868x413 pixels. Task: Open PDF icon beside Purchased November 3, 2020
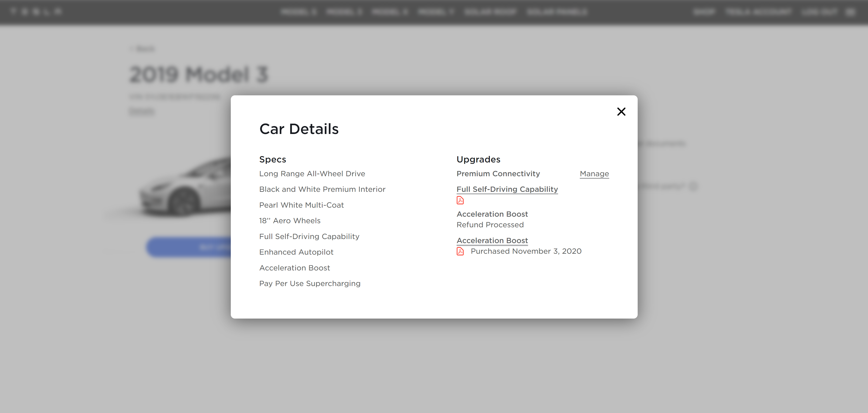click(460, 251)
